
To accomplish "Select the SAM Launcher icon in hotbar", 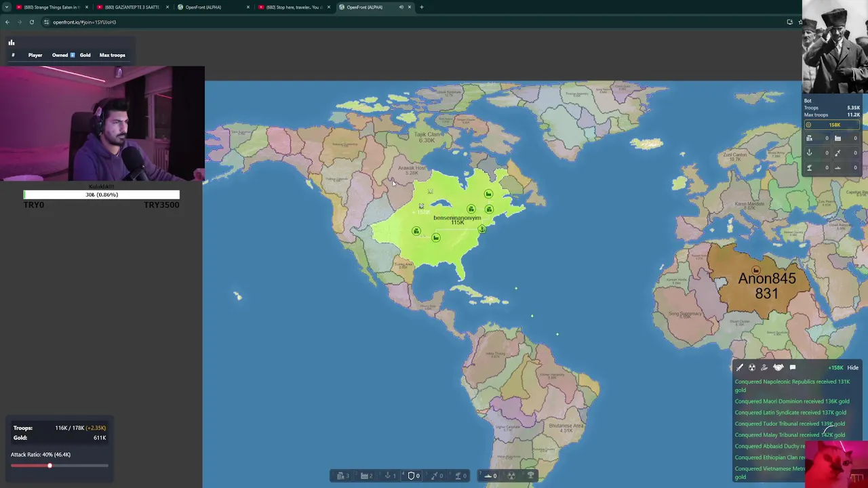I will click(x=458, y=476).
